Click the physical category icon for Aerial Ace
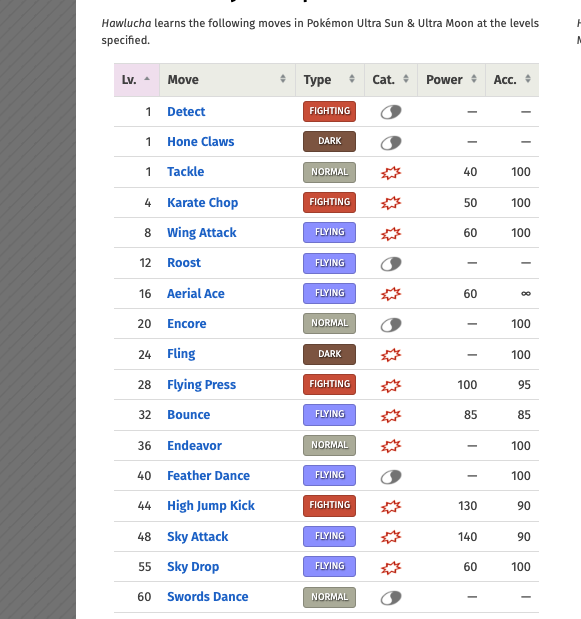This screenshot has width=581, height=619. (391, 294)
